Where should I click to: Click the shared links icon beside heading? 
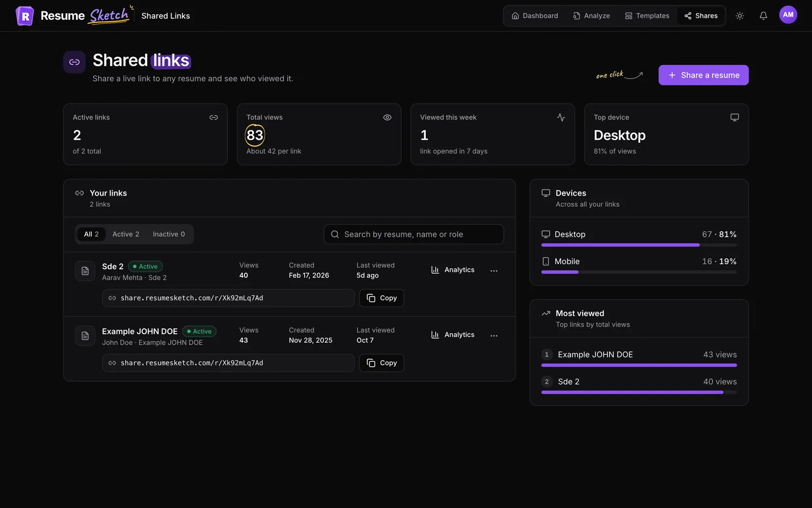pyautogui.click(x=75, y=62)
